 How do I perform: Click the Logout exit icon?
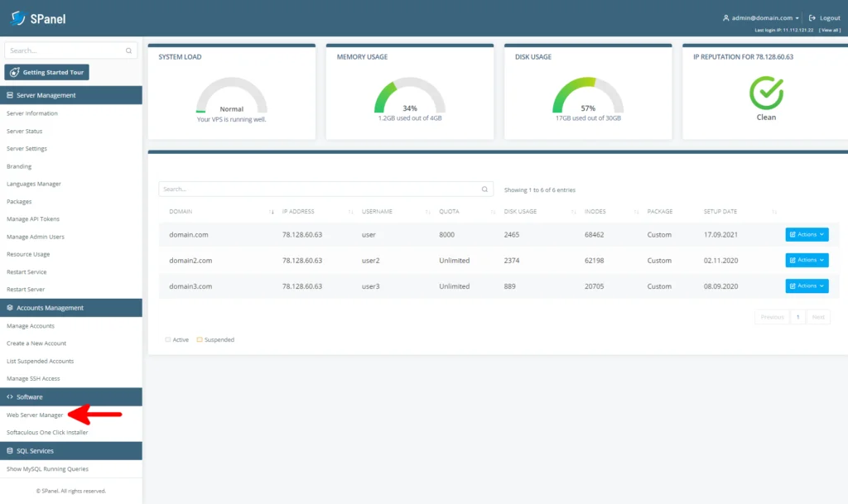point(810,17)
